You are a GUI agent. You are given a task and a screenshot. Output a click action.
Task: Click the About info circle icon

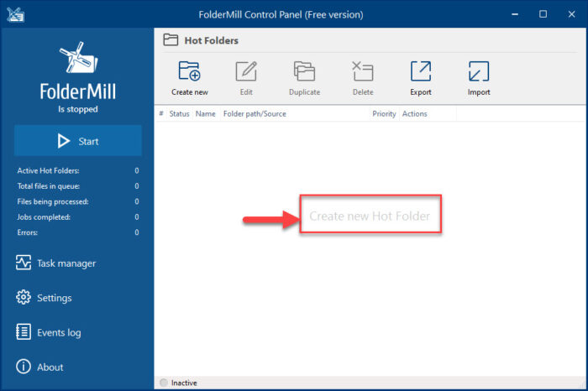pyautogui.click(x=24, y=367)
